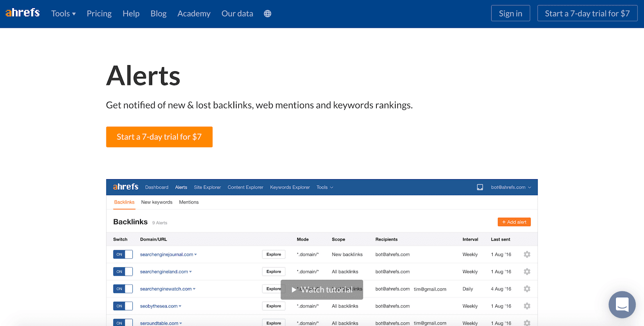Click 'New backlinks' scope cell
This screenshot has height=326, width=644.
pyautogui.click(x=347, y=255)
